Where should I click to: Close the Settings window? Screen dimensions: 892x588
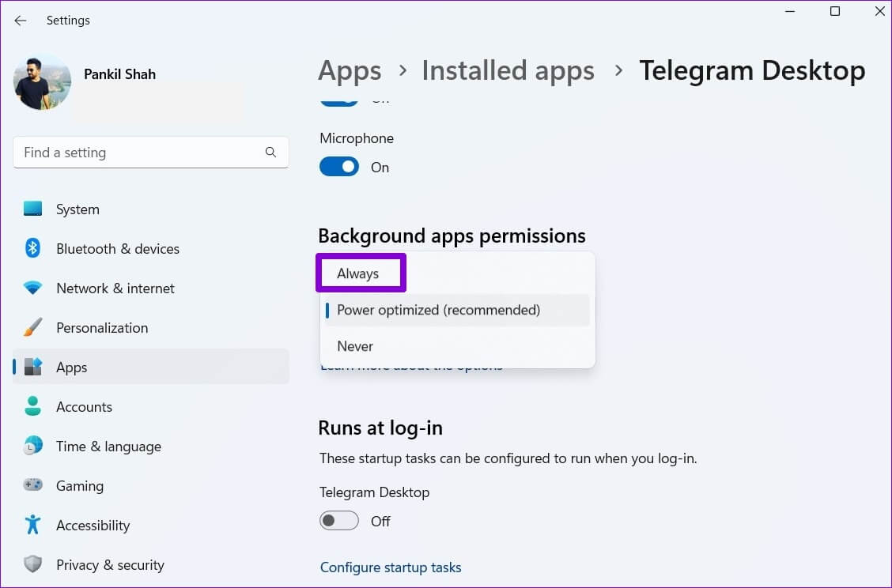point(879,11)
